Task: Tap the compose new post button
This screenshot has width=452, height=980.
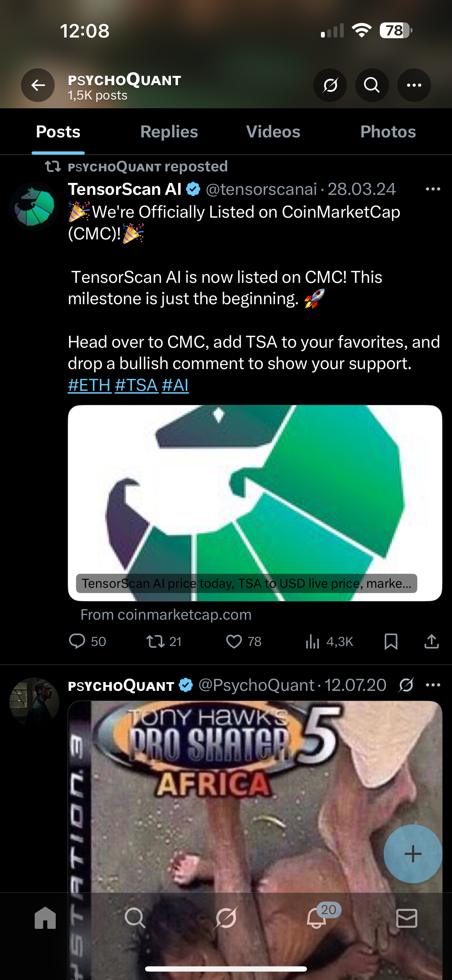Action: pyautogui.click(x=412, y=854)
